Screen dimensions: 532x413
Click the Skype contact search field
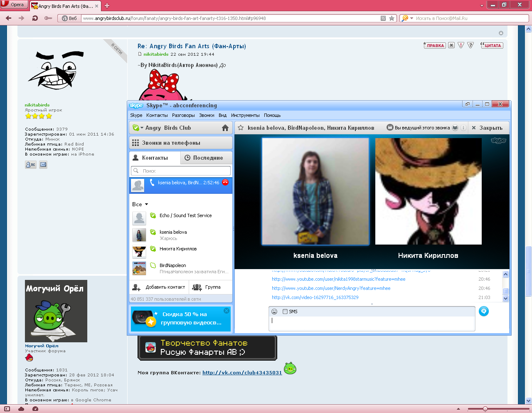coord(181,171)
